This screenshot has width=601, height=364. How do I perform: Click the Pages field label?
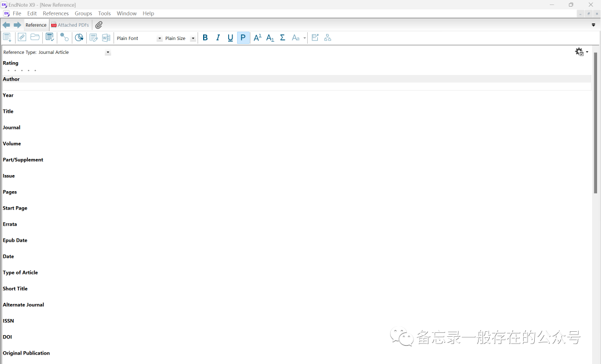(x=10, y=192)
